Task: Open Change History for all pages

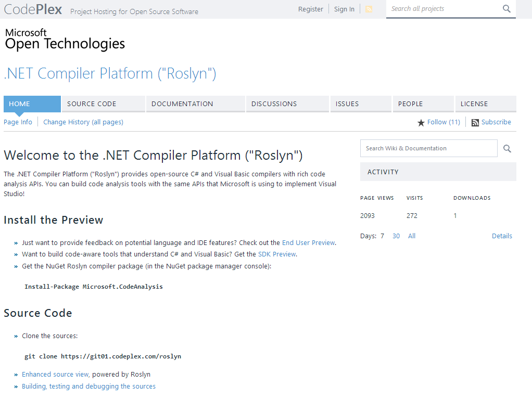Action: tap(83, 122)
